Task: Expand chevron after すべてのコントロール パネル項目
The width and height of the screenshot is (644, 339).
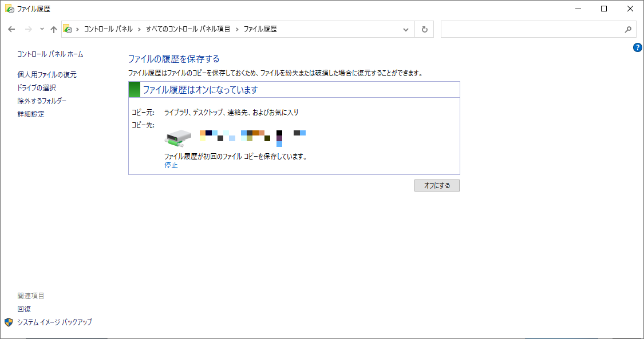Action: tap(237, 29)
